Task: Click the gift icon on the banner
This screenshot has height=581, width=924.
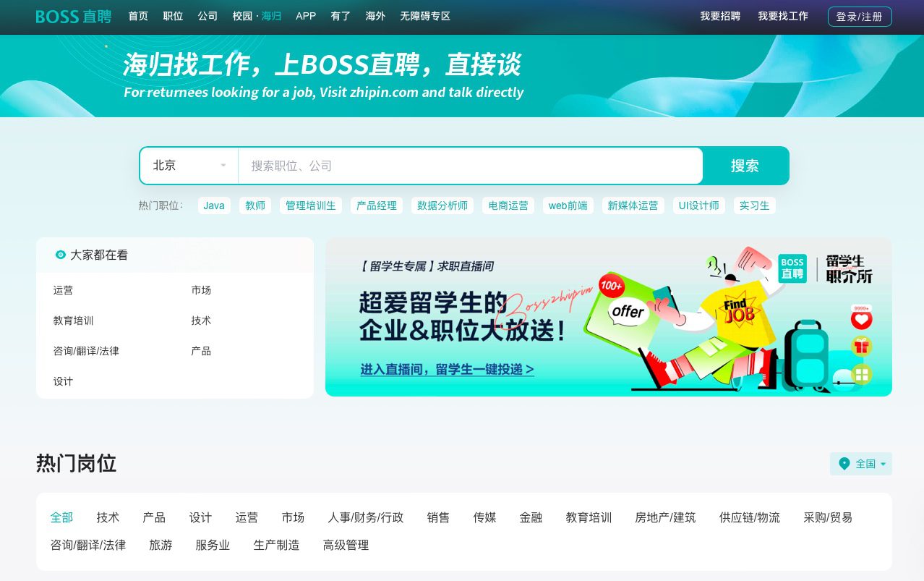Action: (861, 346)
